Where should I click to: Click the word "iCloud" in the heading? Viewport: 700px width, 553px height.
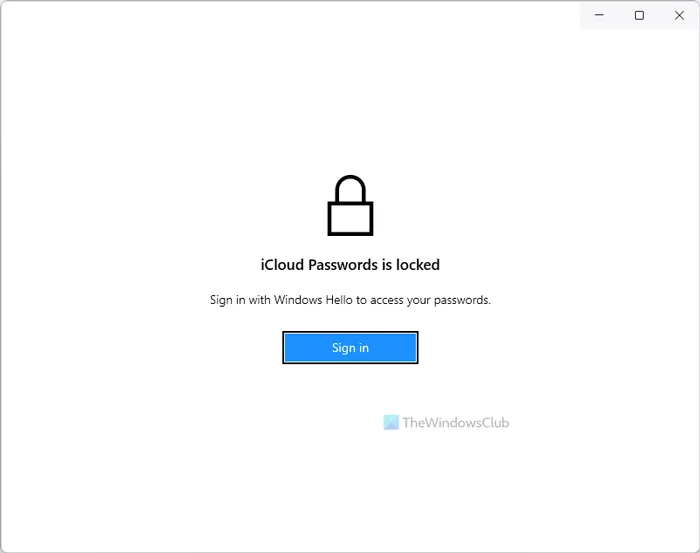[x=281, y=265]
